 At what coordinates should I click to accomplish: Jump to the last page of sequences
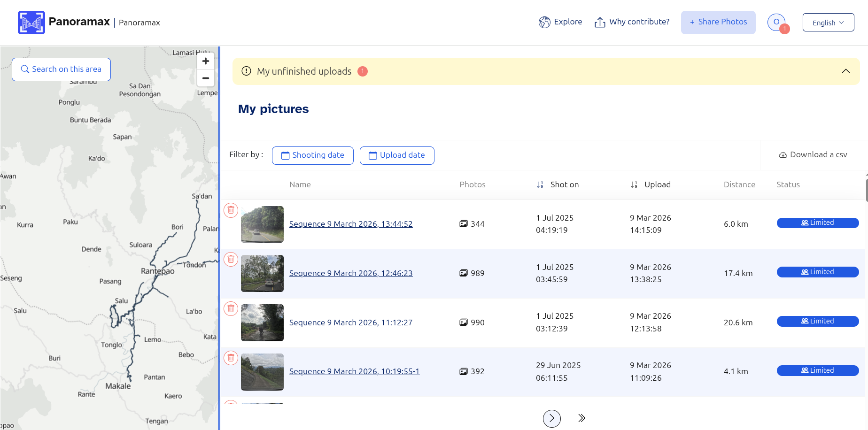click(581, 418)
